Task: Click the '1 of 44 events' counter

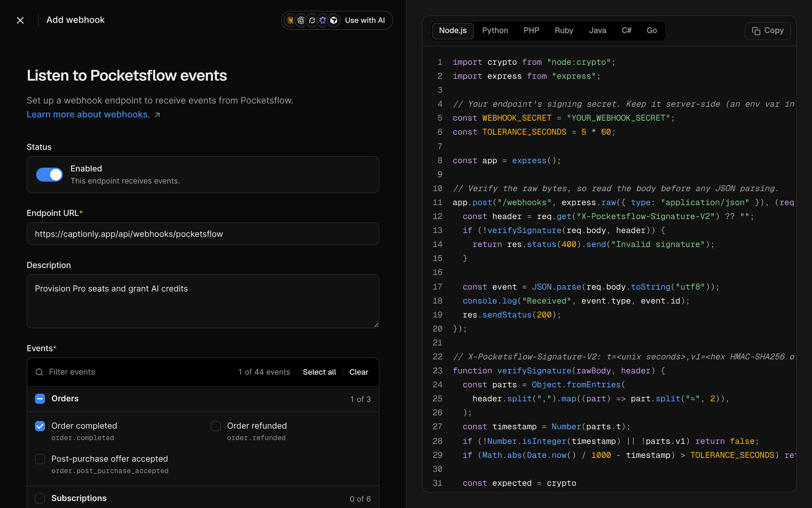Action: tap(264, 372)
